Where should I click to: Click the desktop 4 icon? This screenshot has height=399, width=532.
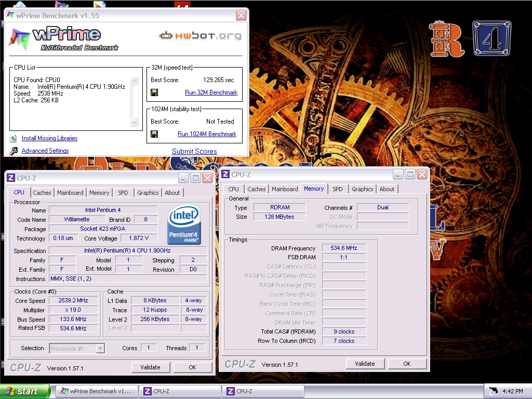(x=492, y=38)
